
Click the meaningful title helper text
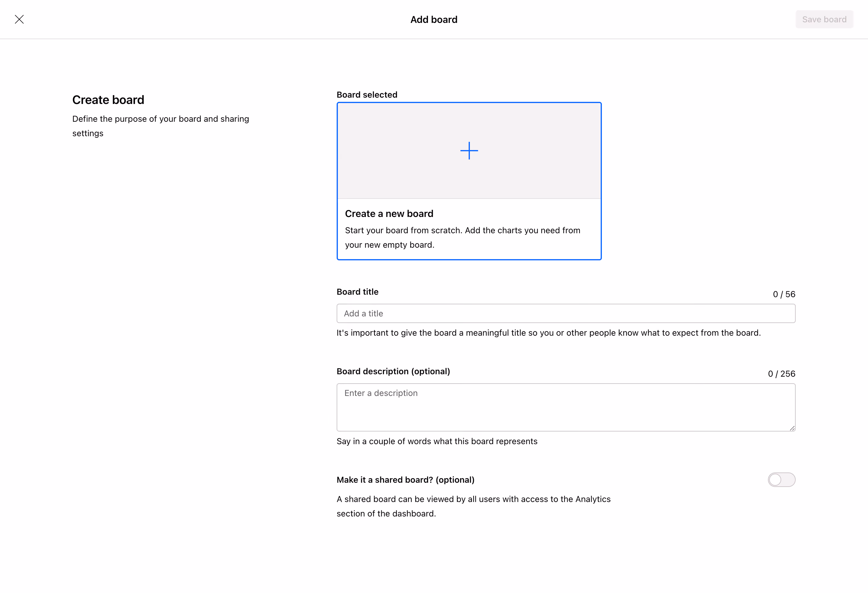click(x=549, y=333)
